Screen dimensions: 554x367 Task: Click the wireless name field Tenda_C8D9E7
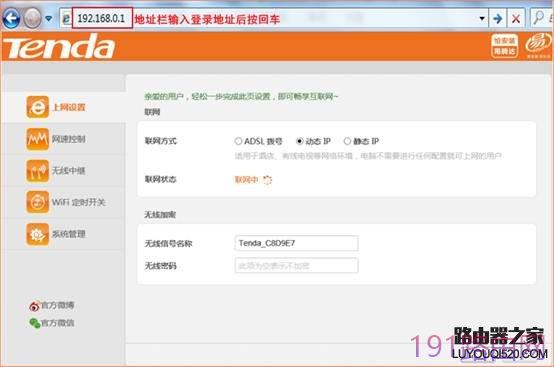click(296, 243)
